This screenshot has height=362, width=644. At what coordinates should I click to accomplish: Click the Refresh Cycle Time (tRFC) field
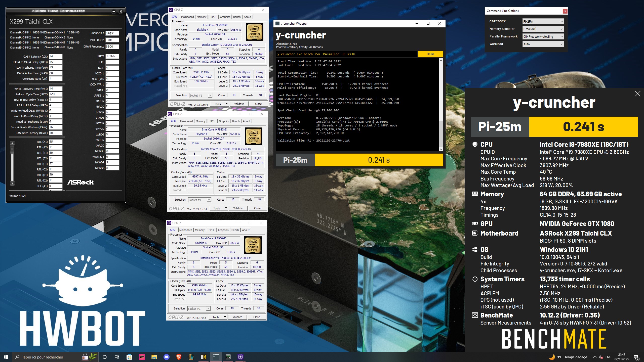tap(55, 94)
